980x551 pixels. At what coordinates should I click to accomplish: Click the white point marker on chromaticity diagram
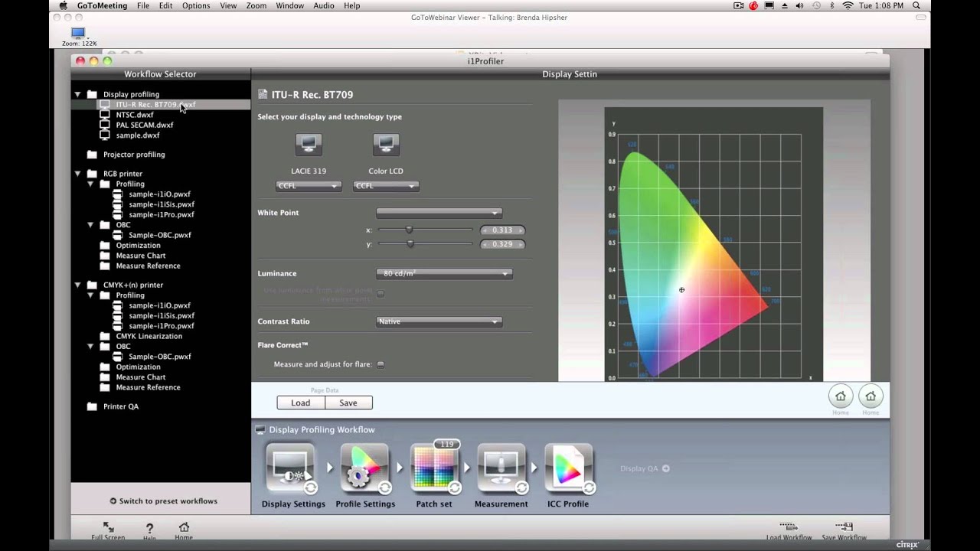[681, 290]
